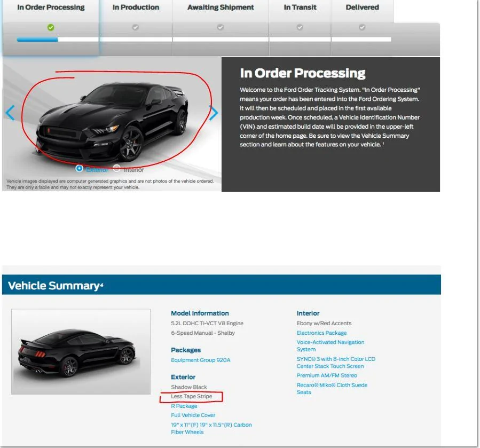
Task: Select the Interior view radio button
Action: pos(116,168)
